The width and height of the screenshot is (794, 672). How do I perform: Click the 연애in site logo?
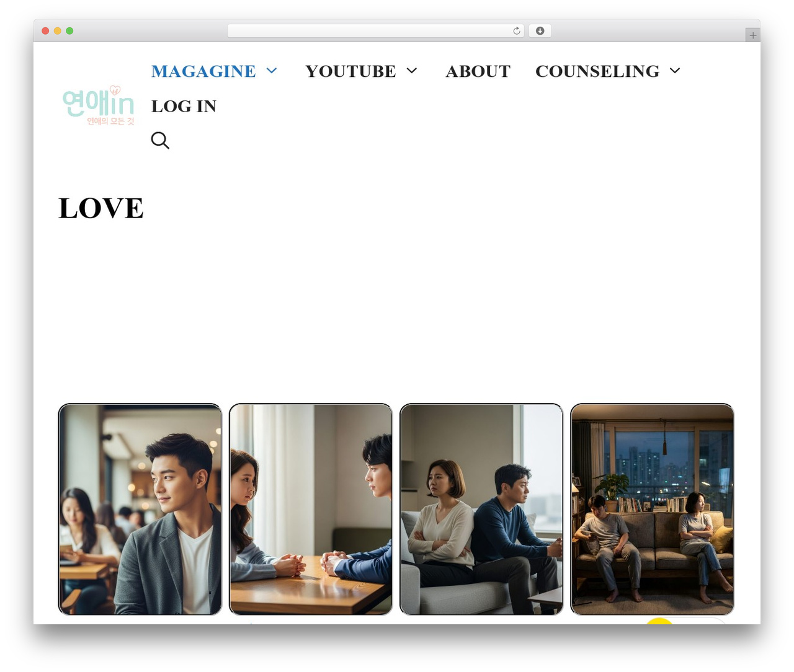(98, 105)
